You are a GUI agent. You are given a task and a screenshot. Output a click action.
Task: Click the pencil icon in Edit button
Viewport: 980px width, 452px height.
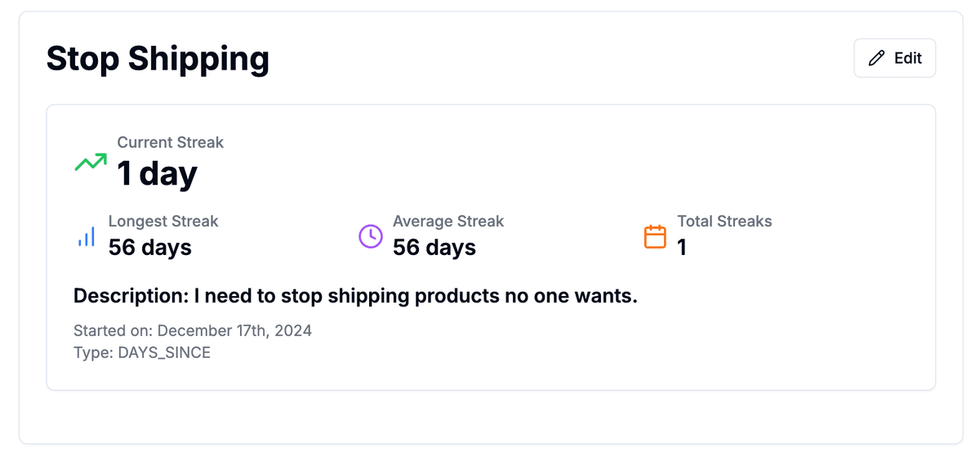click(876, 58)
